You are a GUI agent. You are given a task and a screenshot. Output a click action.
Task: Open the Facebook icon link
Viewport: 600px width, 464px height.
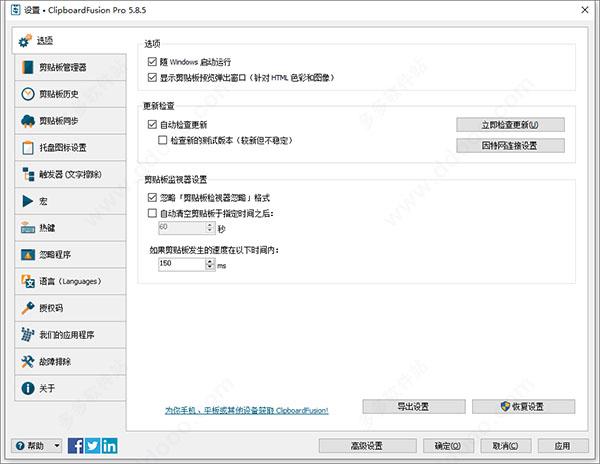tap(76, 446)
